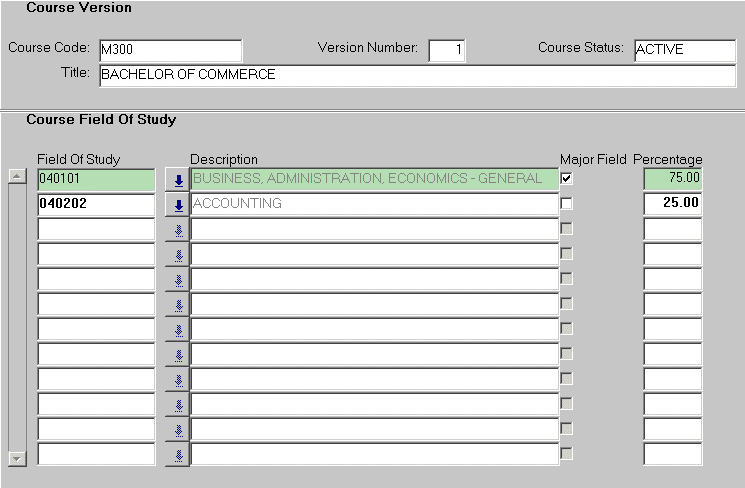
Task: Open lookup list for field 040101
Action: pyautogui.click(x=178, y=180)
